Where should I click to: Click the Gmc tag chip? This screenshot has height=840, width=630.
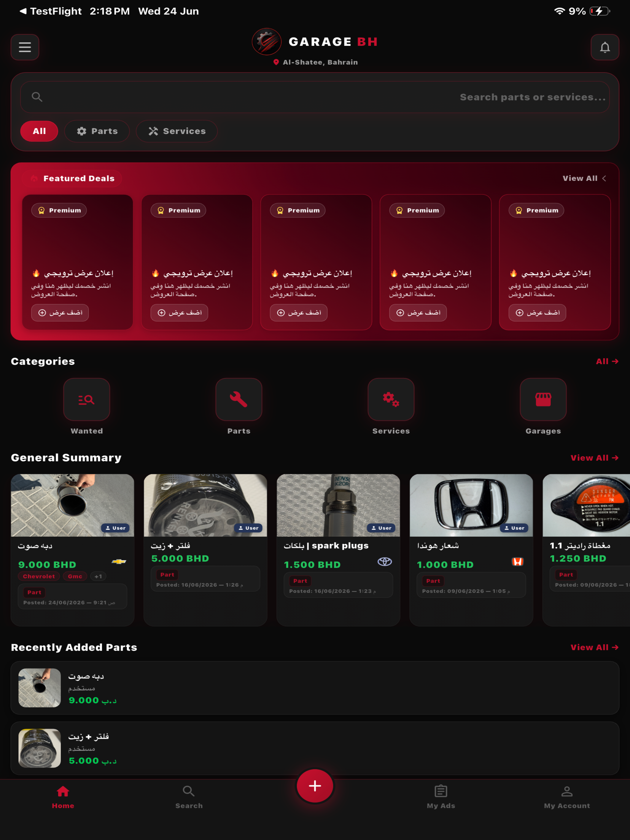(75, 577)
